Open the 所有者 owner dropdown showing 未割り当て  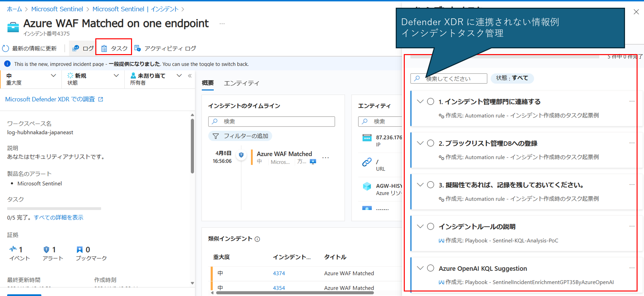coord(156,79)
